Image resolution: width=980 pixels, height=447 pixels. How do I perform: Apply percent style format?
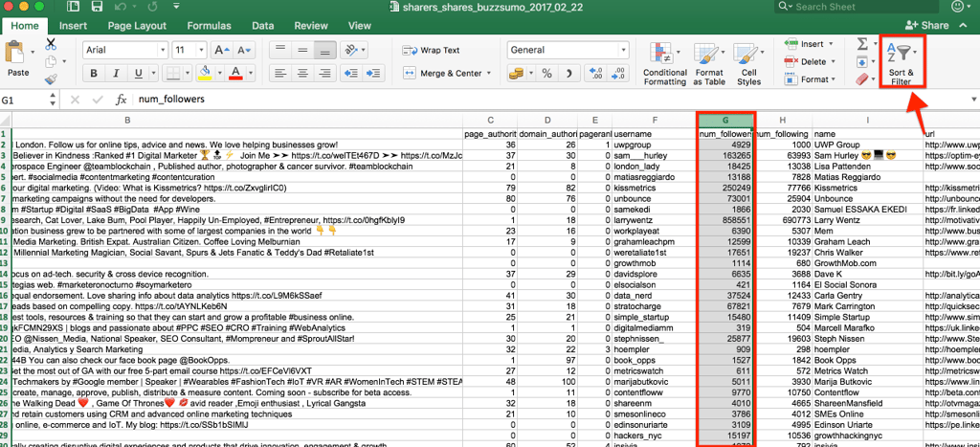546,74
